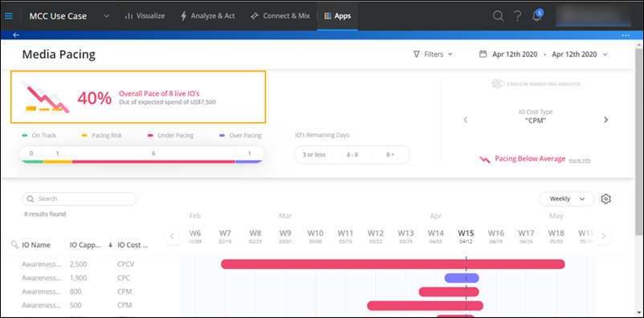Click the CPC cost type cell

tap(124, 278)
